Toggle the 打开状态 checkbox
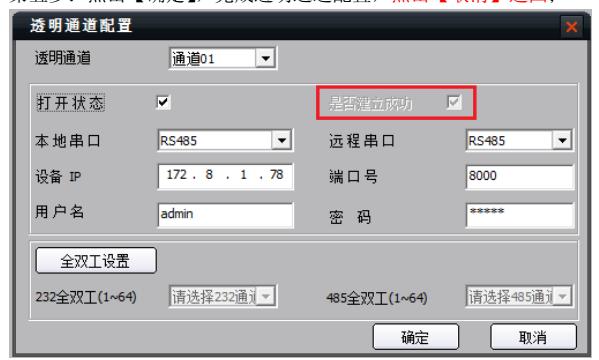This screenshot has width=599, height=360. [x=163, y=102]
